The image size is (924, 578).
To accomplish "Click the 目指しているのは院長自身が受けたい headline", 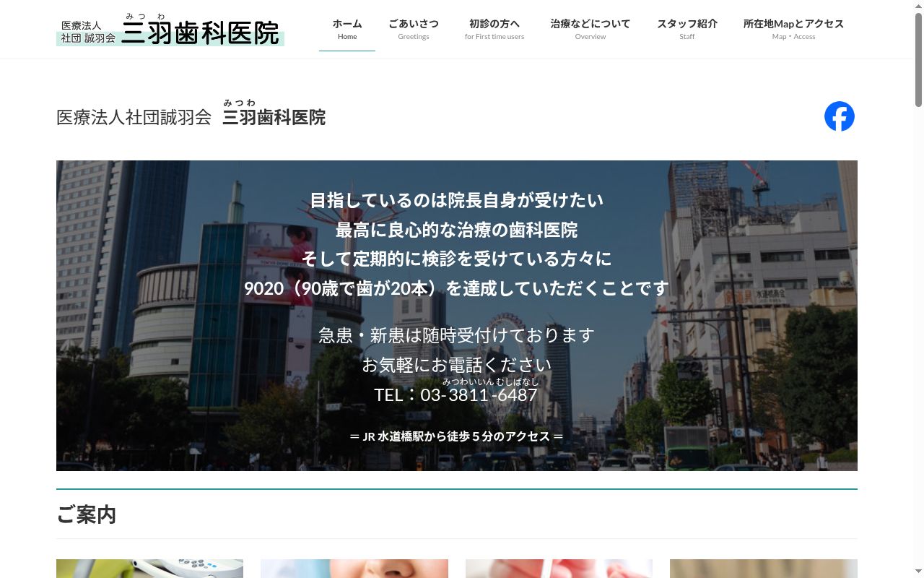I will point(456,200).
